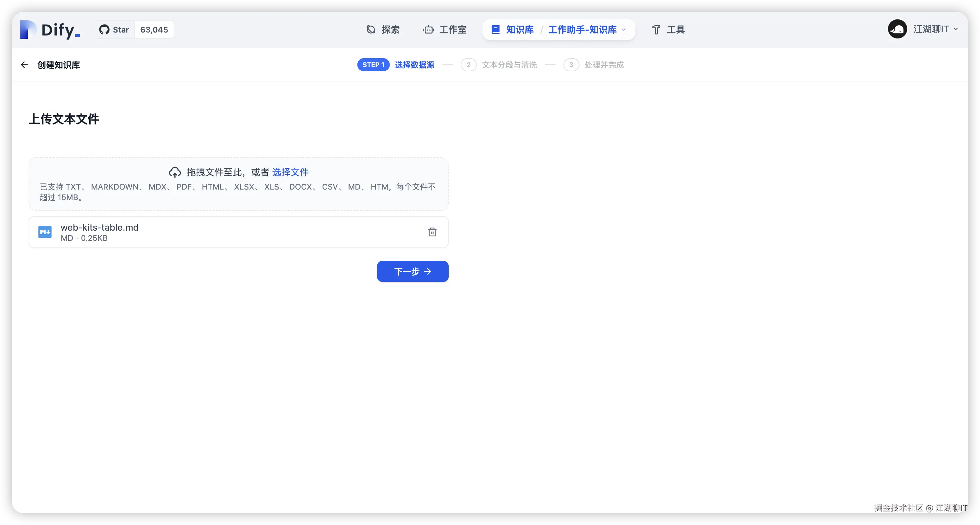Open the 工具 (Tools) section
Image resolution: width=980 pixels, height=525 pixels.
point(668,29)
